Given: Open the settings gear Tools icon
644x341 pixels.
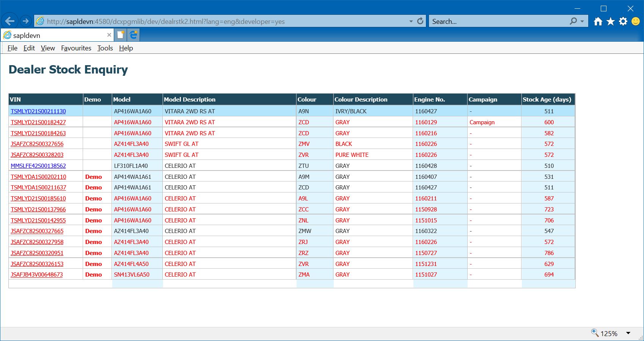Looking at the screenshot, I should [x=623, y=22].
